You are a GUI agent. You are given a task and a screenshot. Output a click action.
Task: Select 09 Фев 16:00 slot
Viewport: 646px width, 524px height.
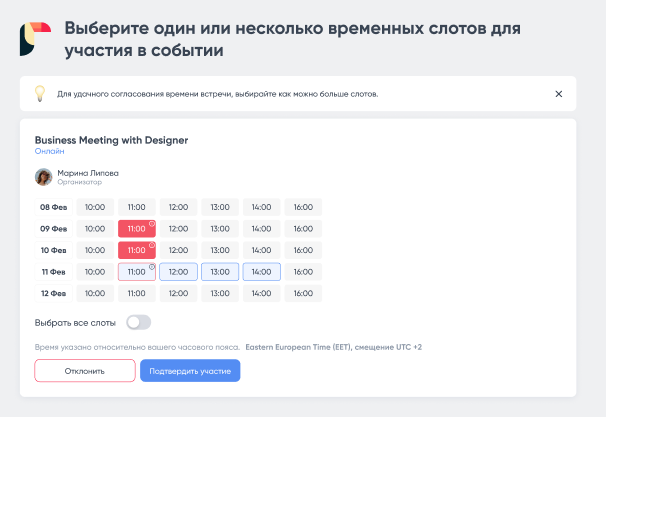(303, 229)
